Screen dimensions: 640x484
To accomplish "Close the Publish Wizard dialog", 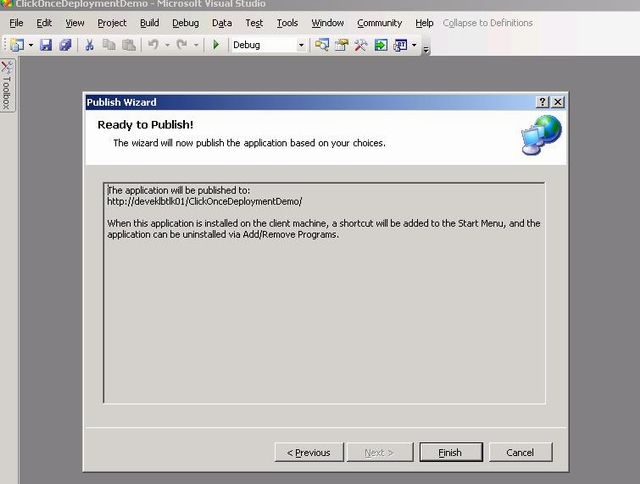I will click(558, 102).
